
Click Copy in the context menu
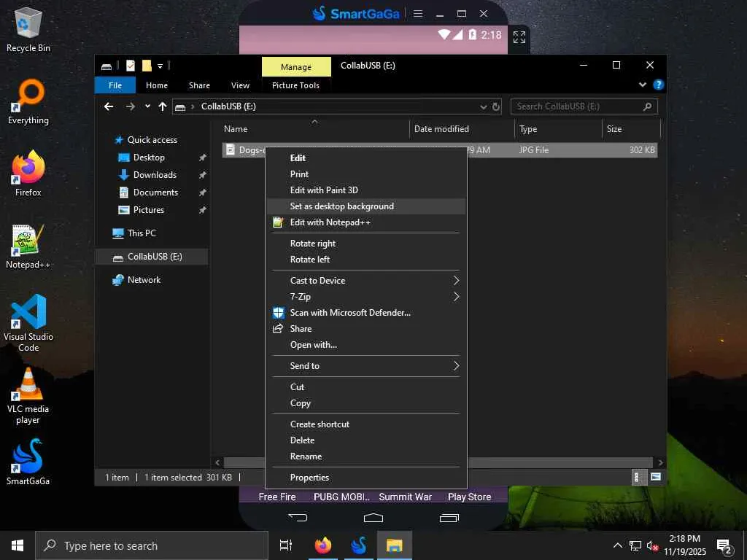pos(366,402)
